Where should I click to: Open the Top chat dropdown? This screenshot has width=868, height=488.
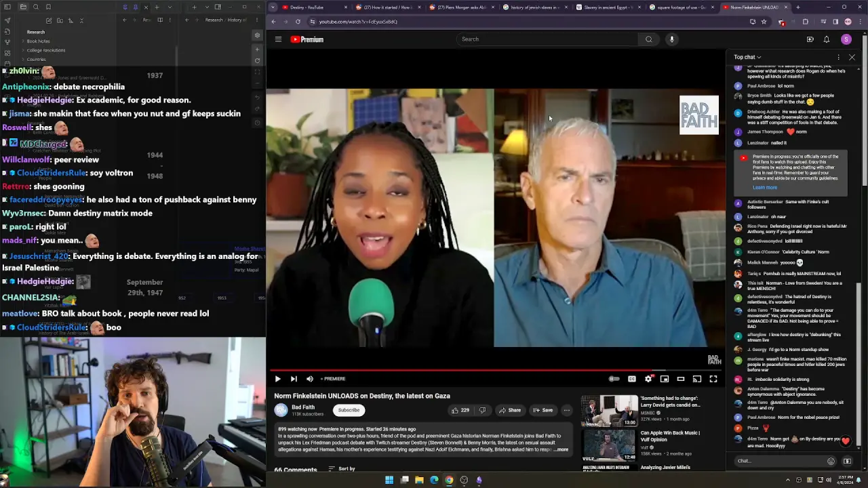pyautogui.click(x=747, y=58)
